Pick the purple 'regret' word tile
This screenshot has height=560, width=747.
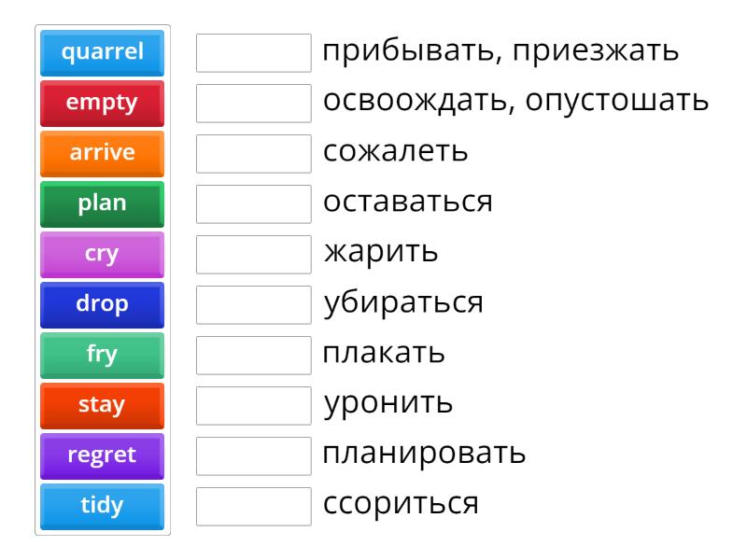[103, 455]
